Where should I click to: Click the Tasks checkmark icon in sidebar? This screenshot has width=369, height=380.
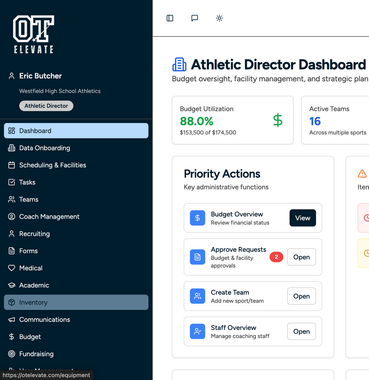click(12, 182)
